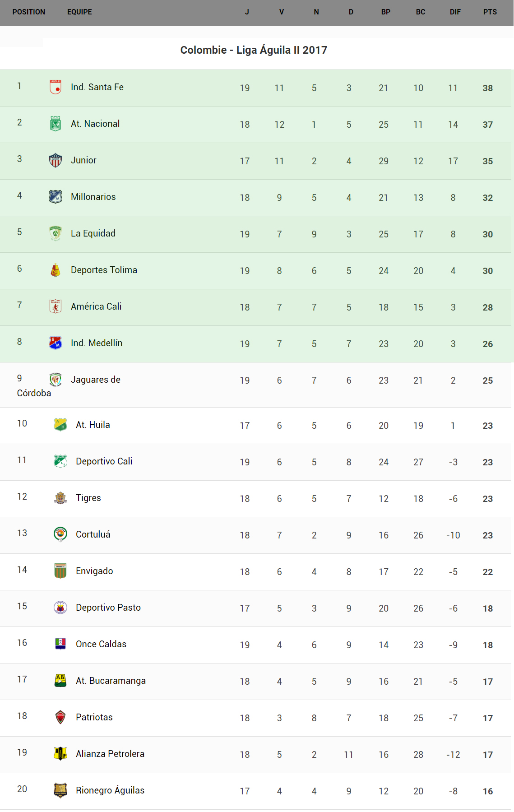Open the La Equidad team link

pyautogui.click(x=93, y=233)
